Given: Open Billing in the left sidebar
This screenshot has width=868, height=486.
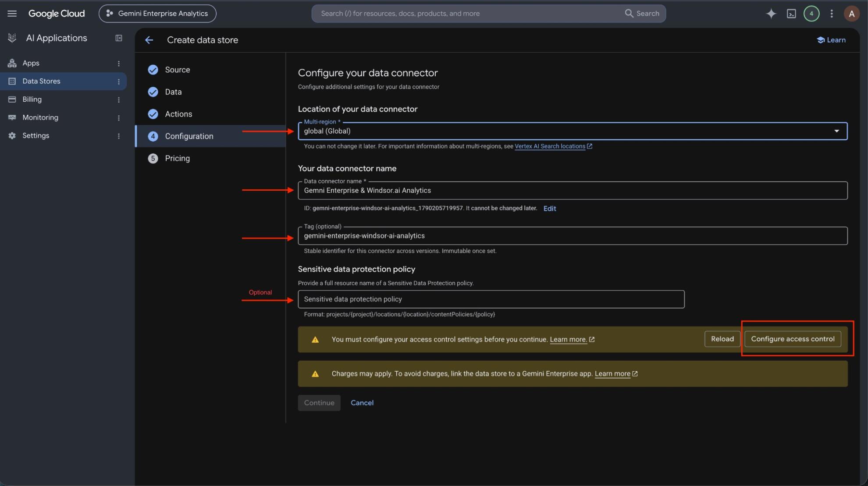Looking at the screenshot, I should point(64,99).
